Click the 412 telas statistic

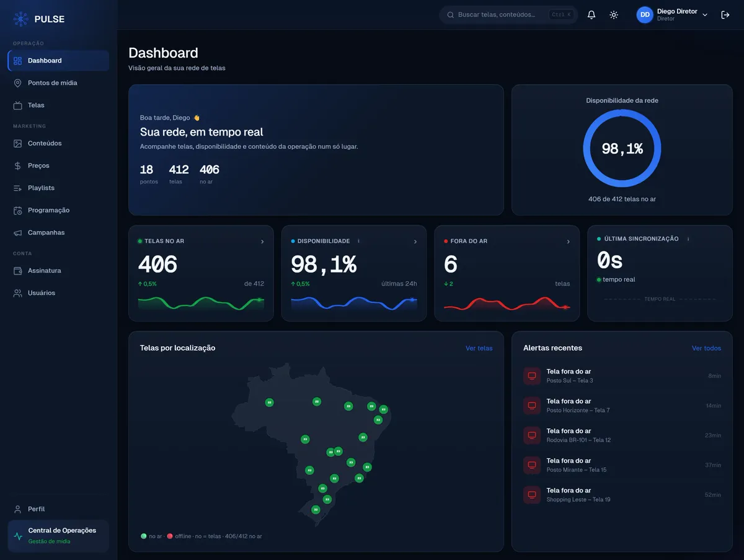(x=179, y=174)
